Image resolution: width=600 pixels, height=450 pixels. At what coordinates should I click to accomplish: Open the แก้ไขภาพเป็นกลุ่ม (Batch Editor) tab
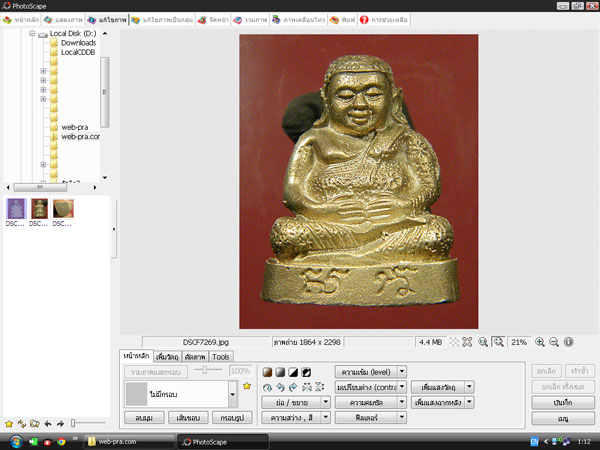(162, 20)
